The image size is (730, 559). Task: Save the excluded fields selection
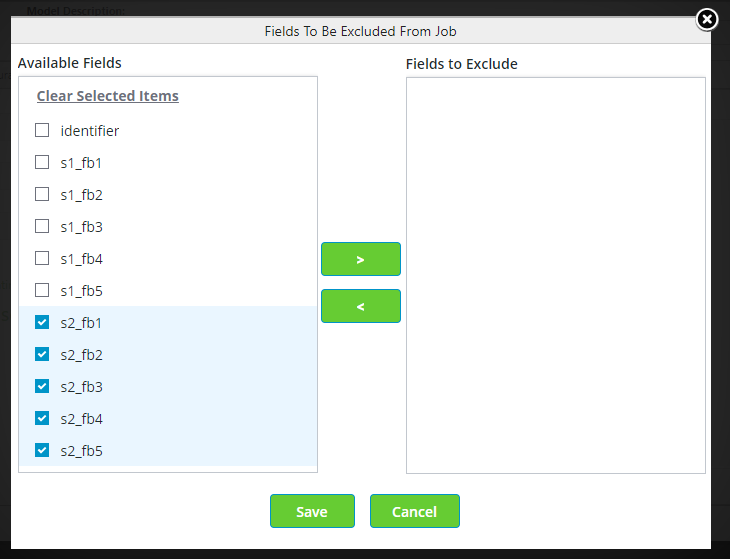pyautogui.click(x=312, y=511)
